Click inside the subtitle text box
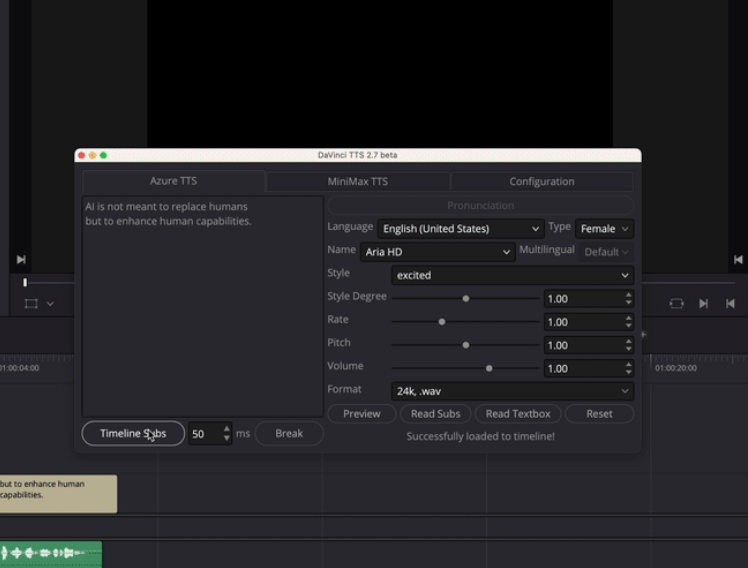 click(x=202, y=306)
